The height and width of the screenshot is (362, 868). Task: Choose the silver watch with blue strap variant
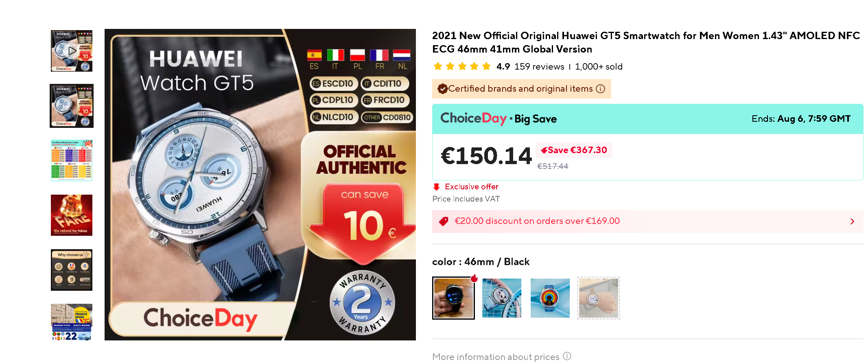click(x=502, y=298)
